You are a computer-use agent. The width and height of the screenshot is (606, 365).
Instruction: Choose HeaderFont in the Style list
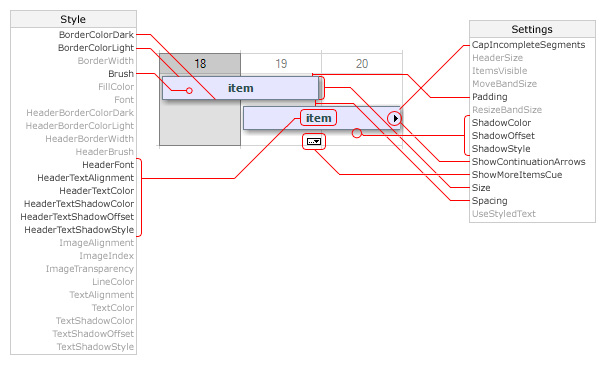click(x=108, y=165)
